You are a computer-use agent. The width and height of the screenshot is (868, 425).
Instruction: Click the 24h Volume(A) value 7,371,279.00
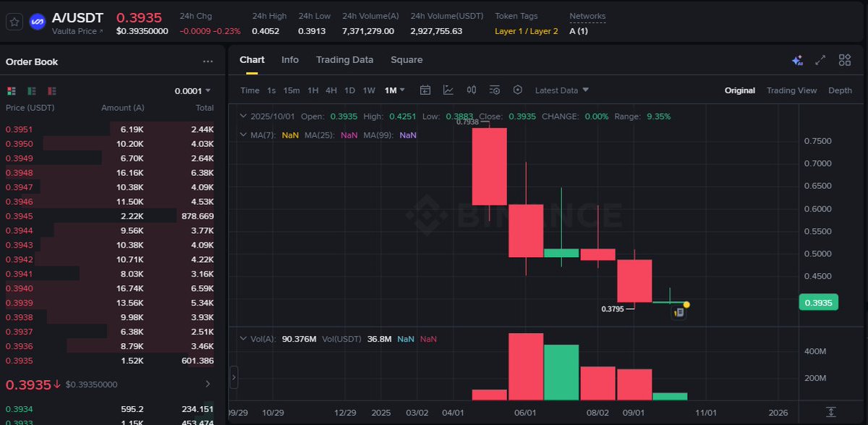pos(368,31)
